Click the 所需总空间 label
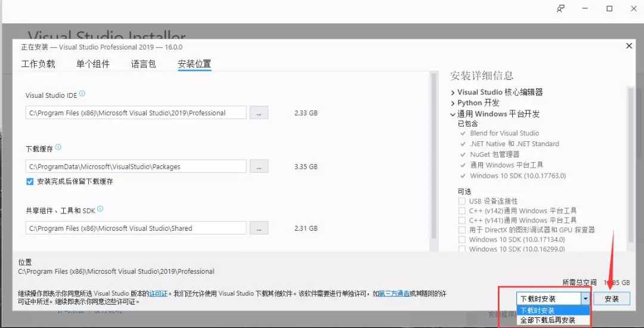This screenshot has height=328, width=644. click(579, 283)
